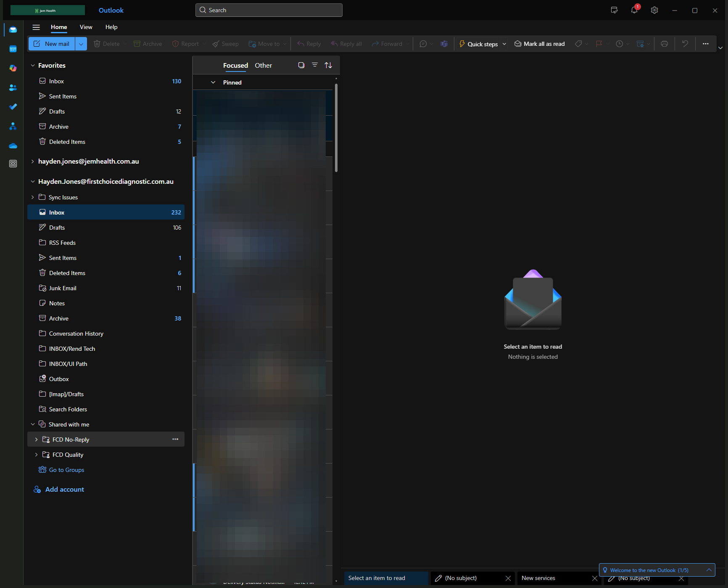Open the To Do checkmark icon
Viewport: 728px width, 588px height.
click(13, 107)
